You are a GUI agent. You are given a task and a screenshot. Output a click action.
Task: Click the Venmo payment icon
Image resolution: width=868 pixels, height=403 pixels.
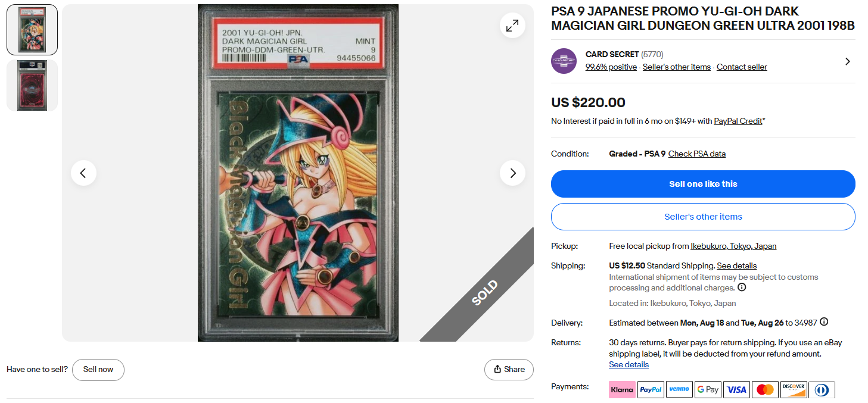(x=679, y=390)
